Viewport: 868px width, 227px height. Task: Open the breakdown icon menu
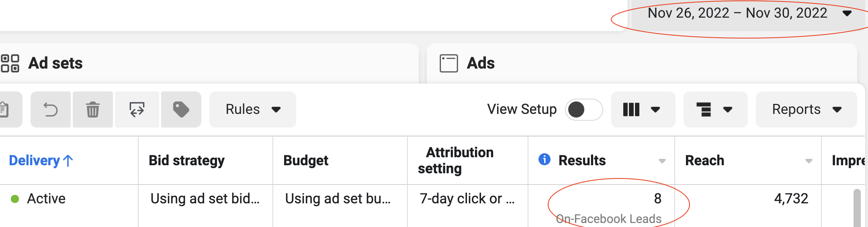pos(715,109)
